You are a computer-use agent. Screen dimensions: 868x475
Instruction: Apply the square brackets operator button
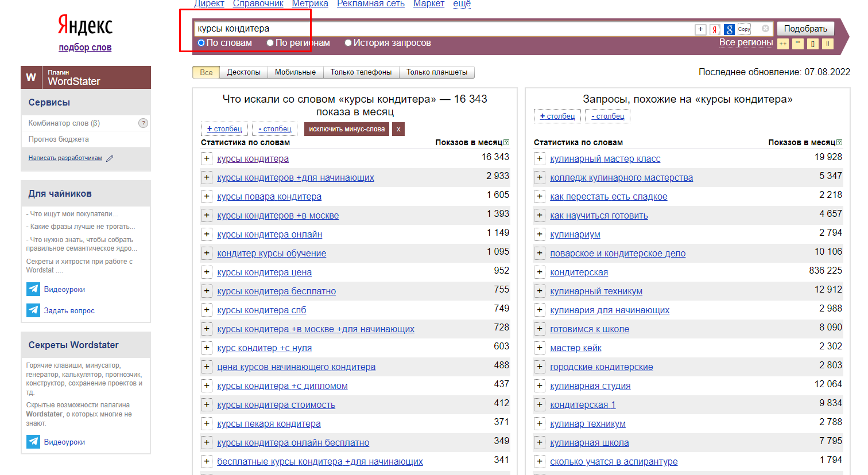tap(813, 44)
